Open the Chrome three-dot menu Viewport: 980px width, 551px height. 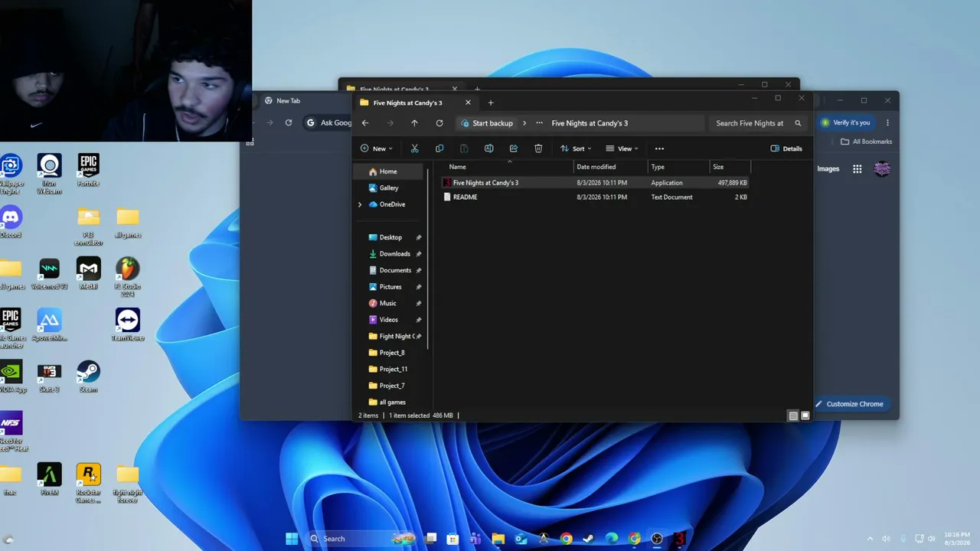coord(887,122)
